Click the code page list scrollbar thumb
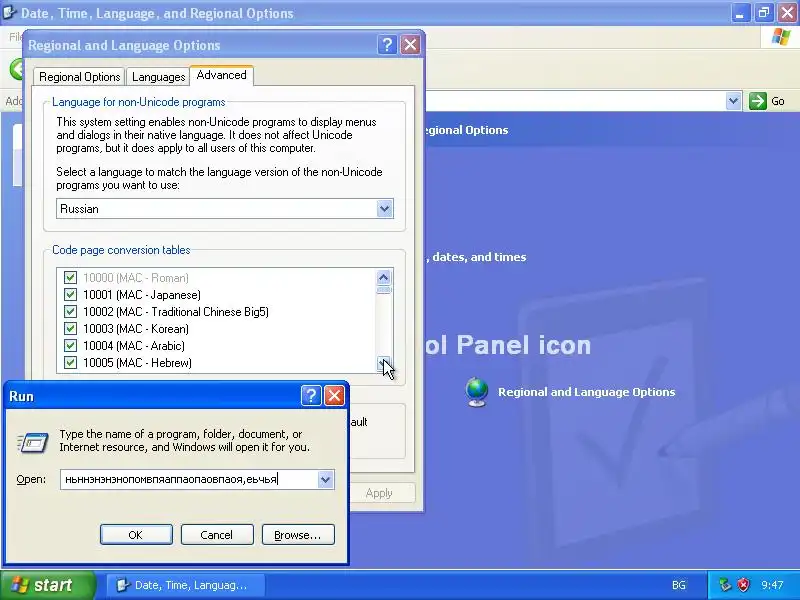This screenshot has width=800, height=600. click(x=384, y=290)
